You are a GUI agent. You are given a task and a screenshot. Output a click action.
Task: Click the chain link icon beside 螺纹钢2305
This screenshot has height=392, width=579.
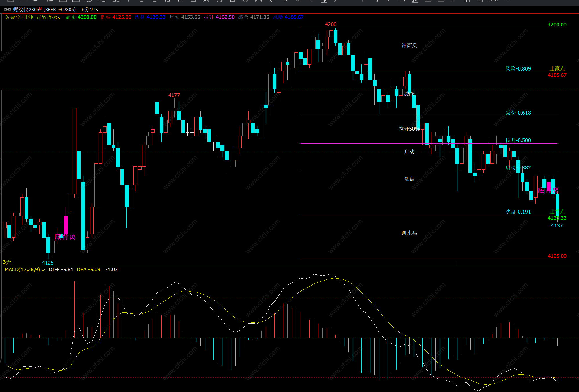(7, 10)
